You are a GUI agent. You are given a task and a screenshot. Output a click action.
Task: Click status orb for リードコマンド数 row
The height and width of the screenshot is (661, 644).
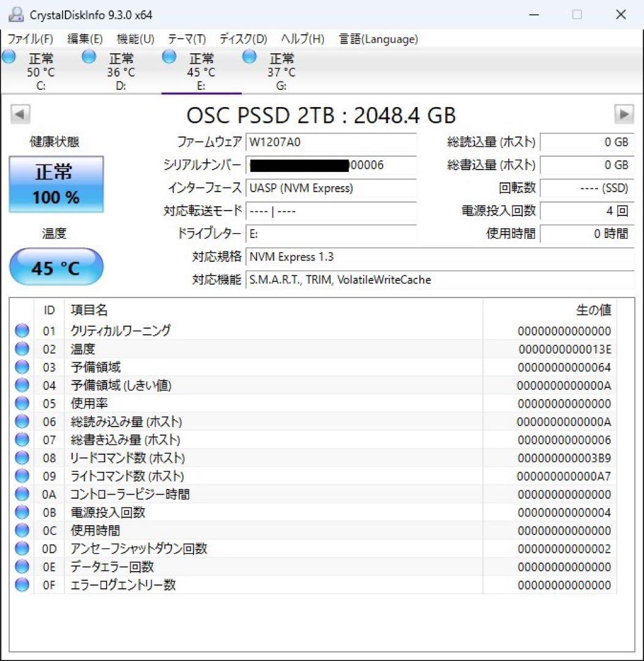(22, 458)
